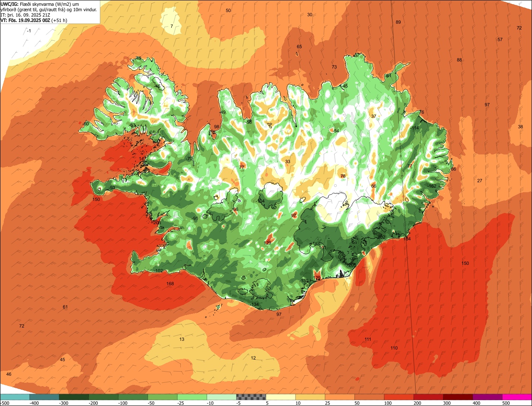Click the '38' value on the map
This screenshot has width=532, height=406.
click(520, 127)
